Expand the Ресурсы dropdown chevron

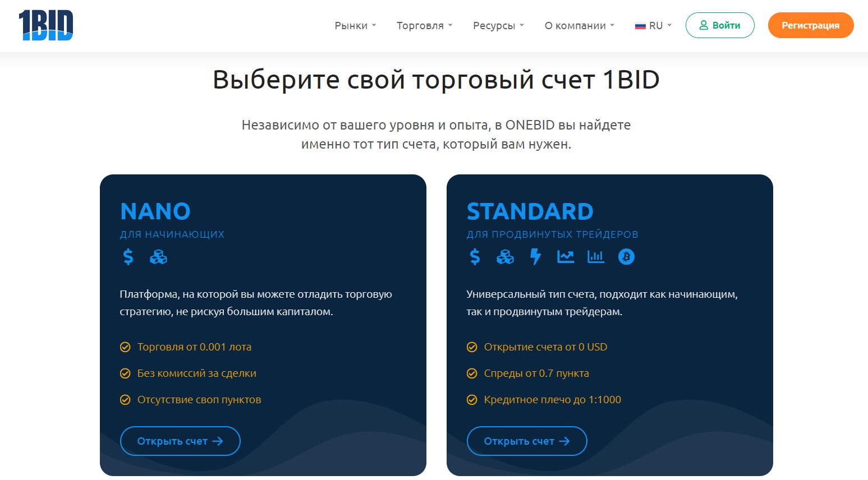(x=522, y=25)
